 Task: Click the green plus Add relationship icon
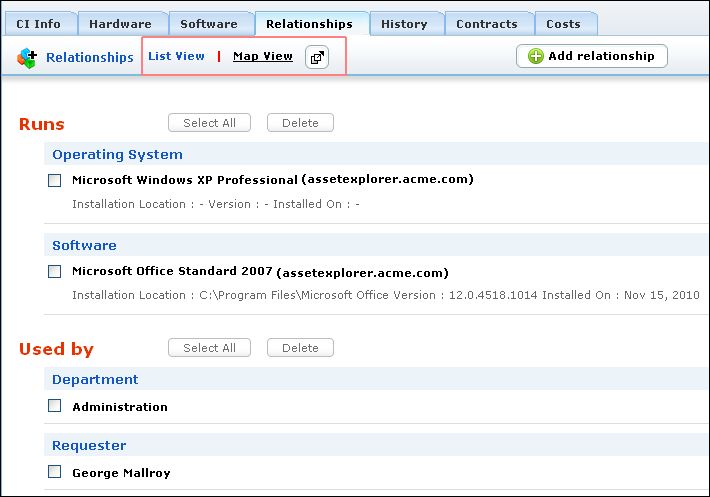pos(535,56)
